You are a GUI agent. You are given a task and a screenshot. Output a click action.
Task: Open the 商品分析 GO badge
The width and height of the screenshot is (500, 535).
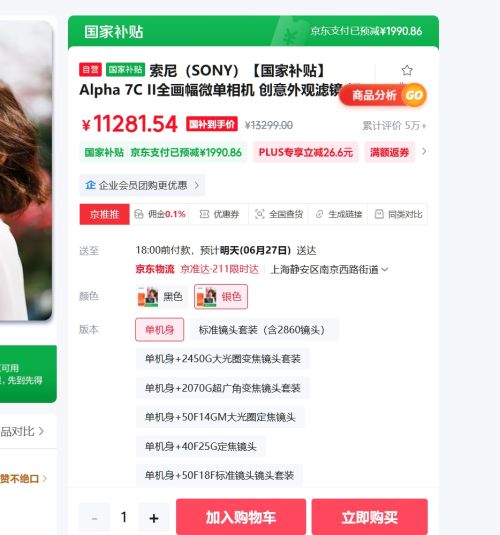[383, 95]
